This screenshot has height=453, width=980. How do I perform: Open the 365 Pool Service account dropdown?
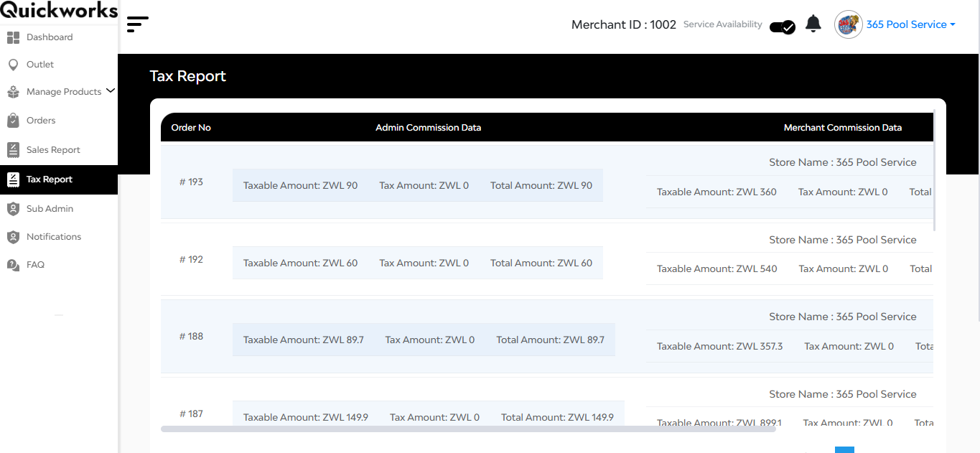910,24
